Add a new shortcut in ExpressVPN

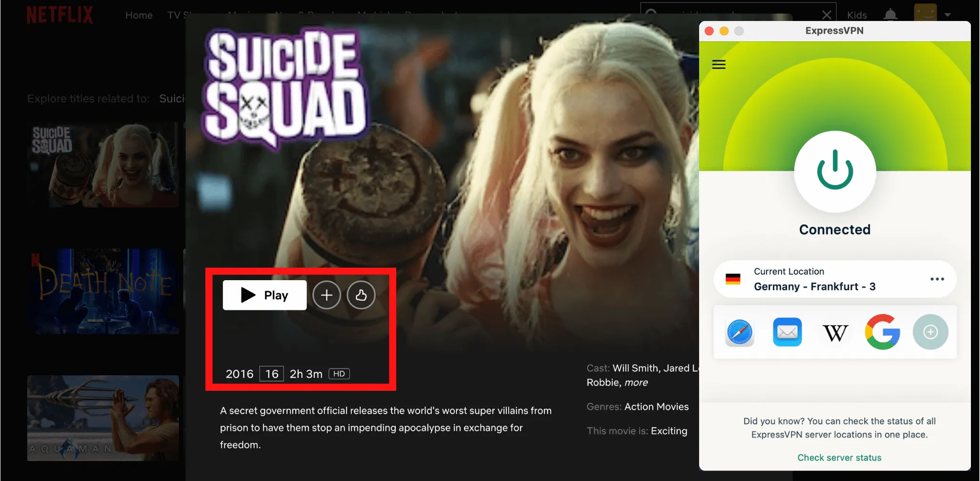(x=930, y=332)
